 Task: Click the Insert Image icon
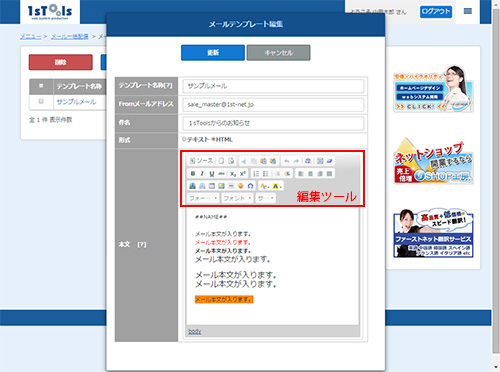coord(221,186)
